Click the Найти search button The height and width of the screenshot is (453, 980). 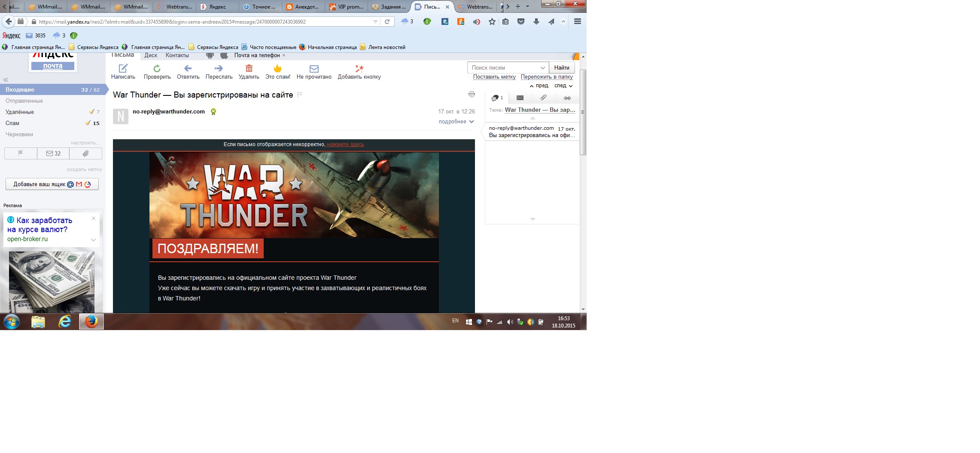point(562,67)
